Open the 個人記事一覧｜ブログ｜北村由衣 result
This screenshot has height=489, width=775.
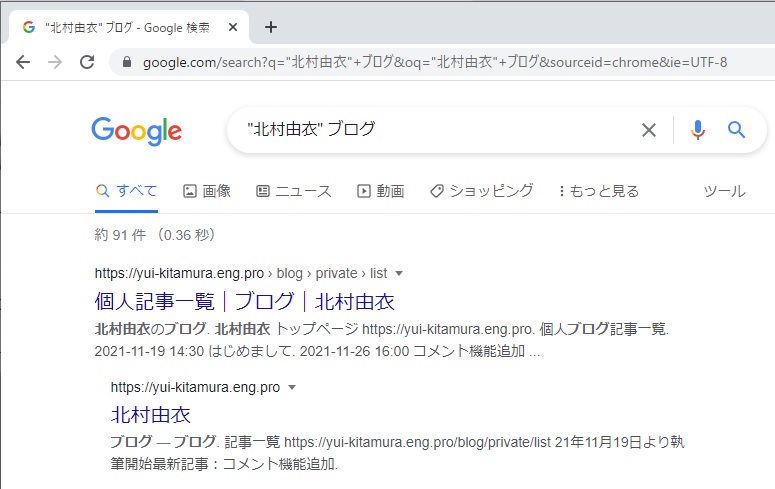pyautogui.click(x=245, y=302)
